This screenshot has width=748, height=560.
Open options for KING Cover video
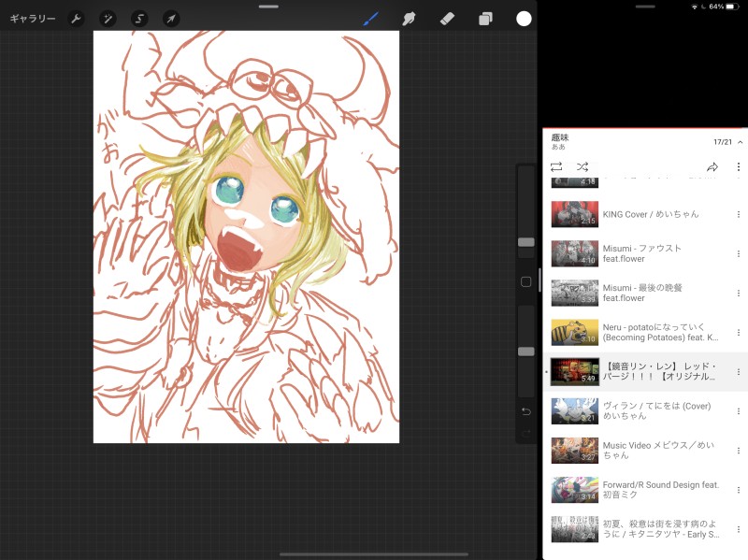739,215
